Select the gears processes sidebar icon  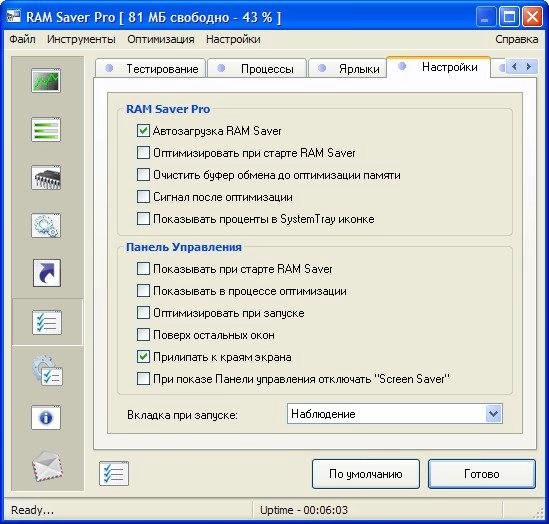(46, 226)
